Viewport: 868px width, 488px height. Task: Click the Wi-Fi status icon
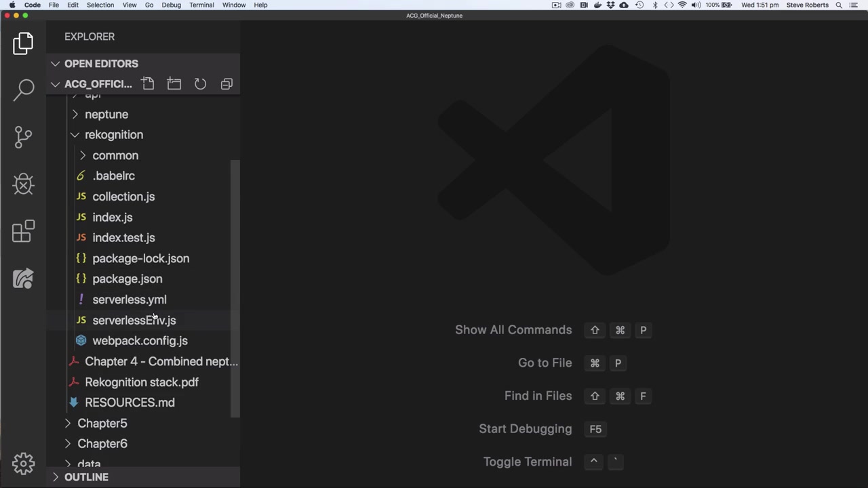(x=682, y=5)
